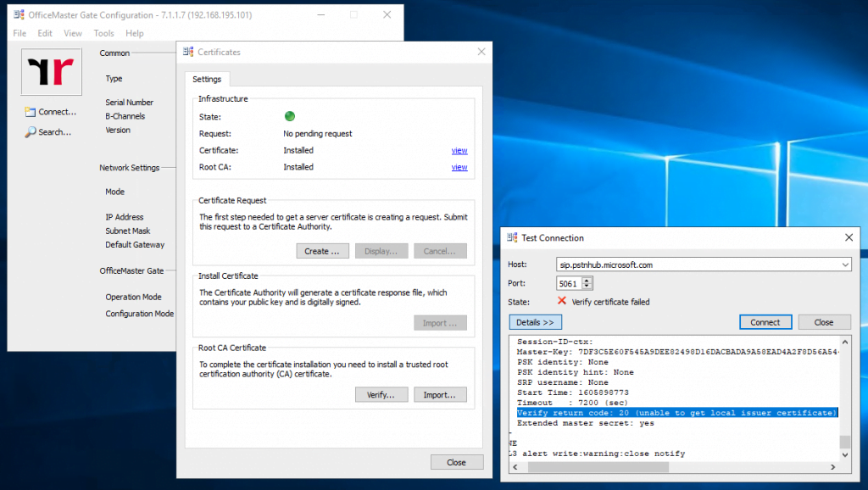868x490 pixels.
Task: Click the horizontal scrollbar thumb in log
Action: point(598,467)
